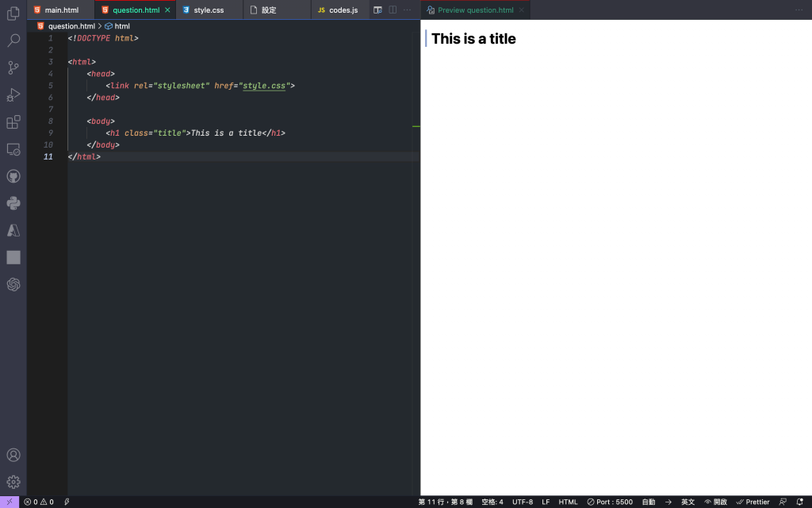Click the h1 title code on line 9
Viewport: 812px width, 508px height.
pos(196,133)
